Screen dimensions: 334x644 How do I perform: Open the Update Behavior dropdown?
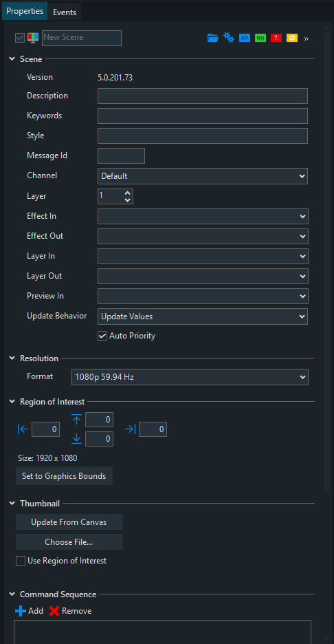(203, 316)
